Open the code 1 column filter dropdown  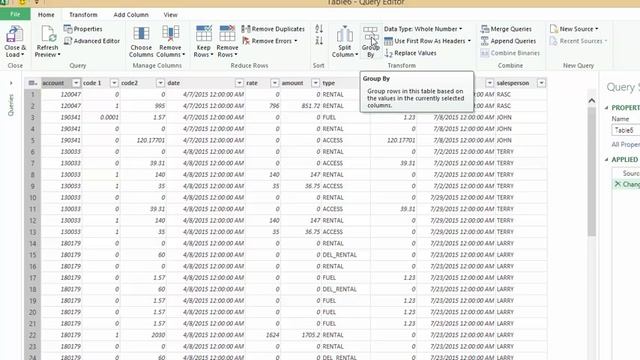click(114, 83)
